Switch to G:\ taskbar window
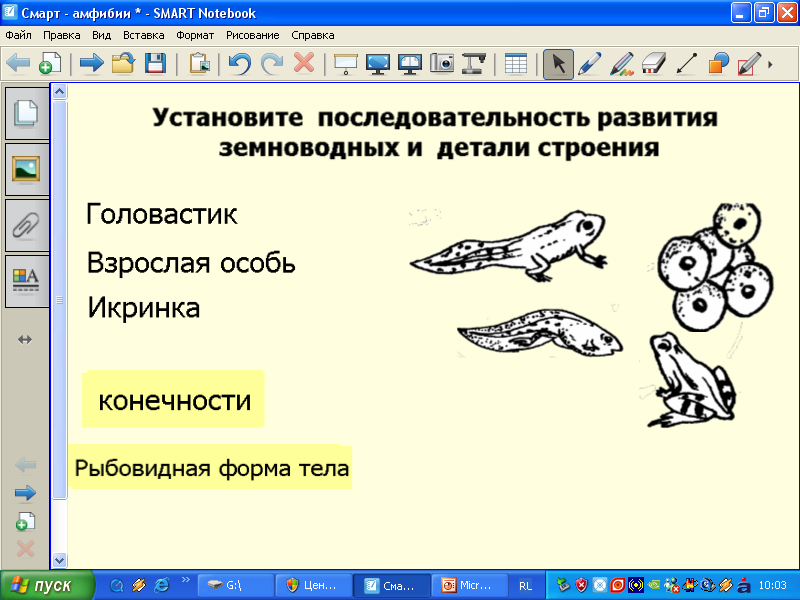The image size is (800, 600). (235, 585)
